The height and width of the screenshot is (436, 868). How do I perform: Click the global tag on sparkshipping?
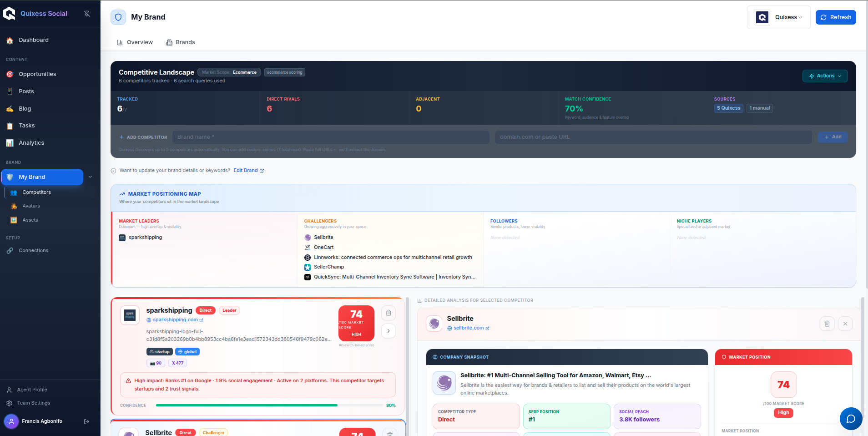[187, 352]
